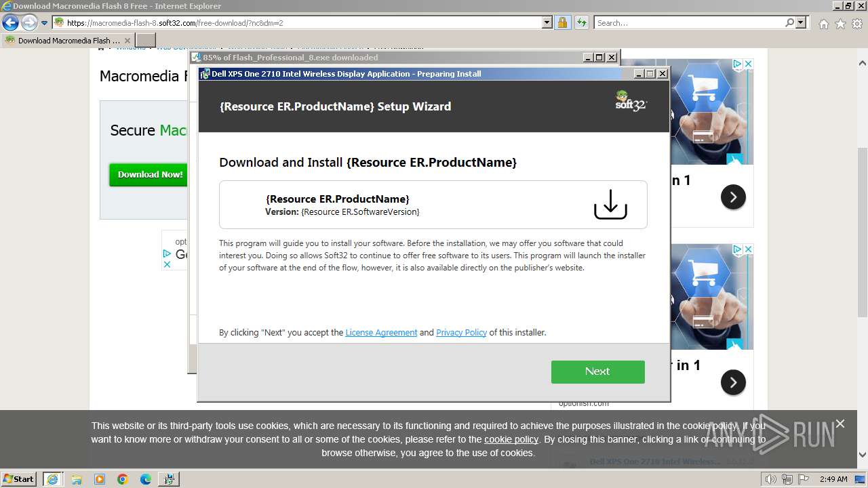Click the small left ad's AdChoices icon
868x488 pixels.
tap(167, 253)
